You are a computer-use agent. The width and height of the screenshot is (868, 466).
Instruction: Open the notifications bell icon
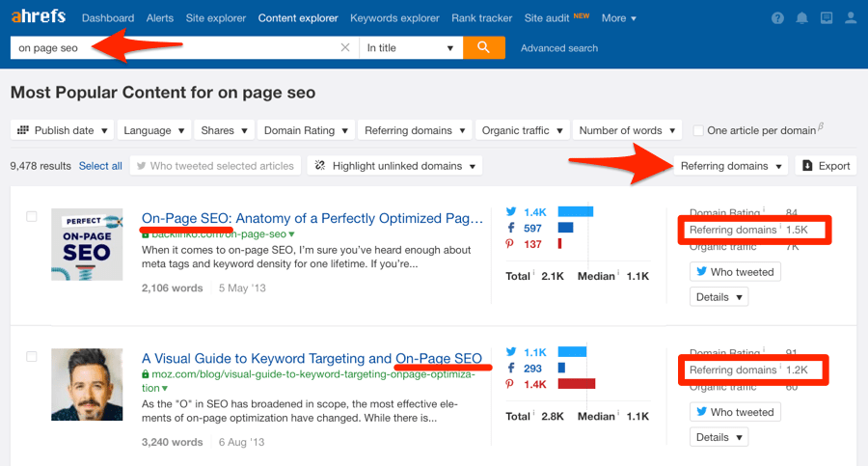point(802,18)
